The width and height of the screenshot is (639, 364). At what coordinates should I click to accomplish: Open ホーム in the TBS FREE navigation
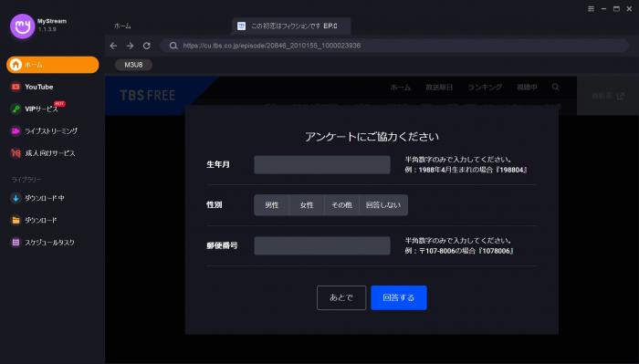400,88
